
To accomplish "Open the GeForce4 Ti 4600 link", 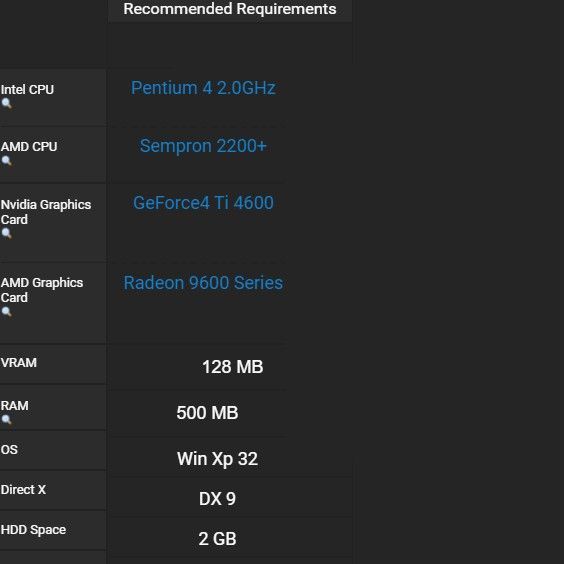I will tap(203, 203).
